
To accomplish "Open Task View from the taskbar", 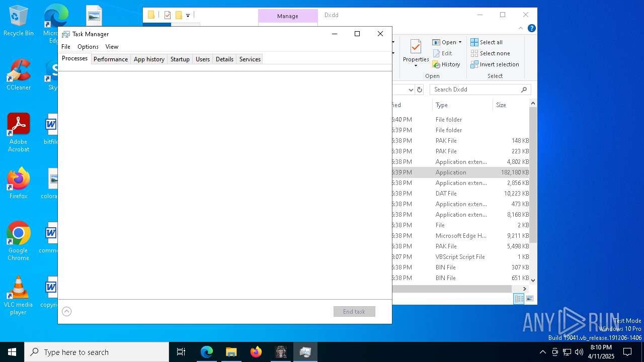I will pyautogui.click(x=181, y=352).
